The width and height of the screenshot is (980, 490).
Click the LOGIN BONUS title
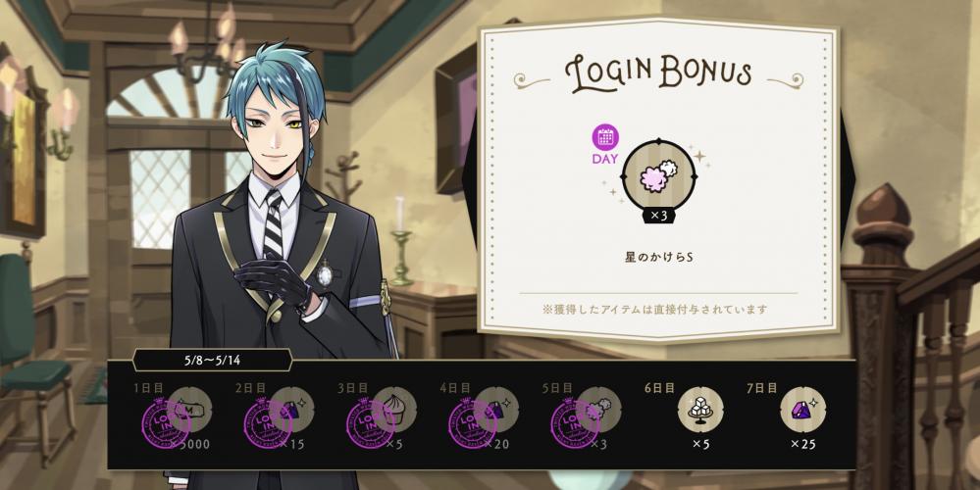pos(657,74)
